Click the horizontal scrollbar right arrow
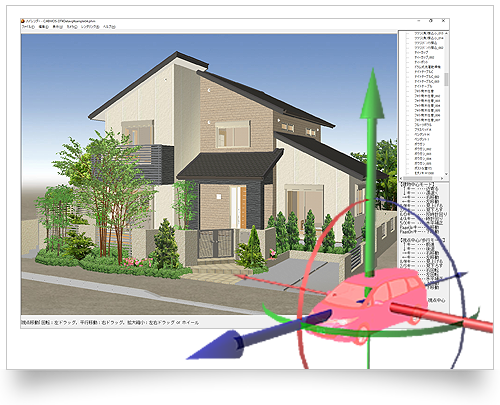Viewport: 500px width, 405px height. [x=442, y=178]
